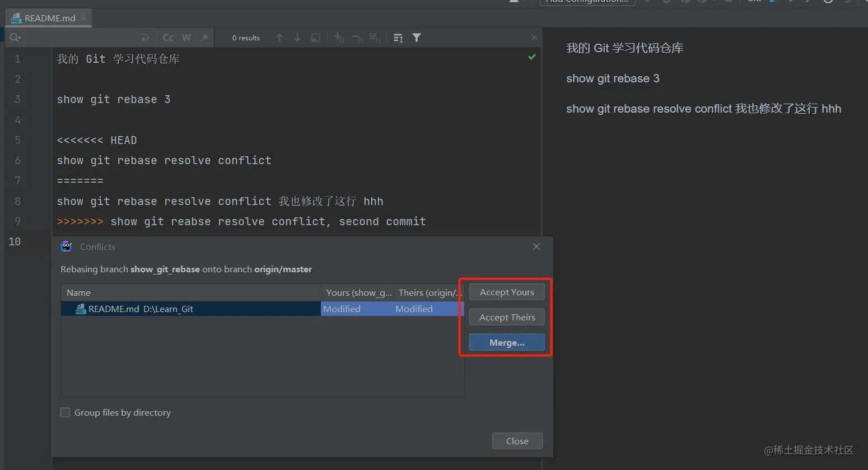Open the find filter funnel icon
The image size is (868, 470).
click(417, 38)
